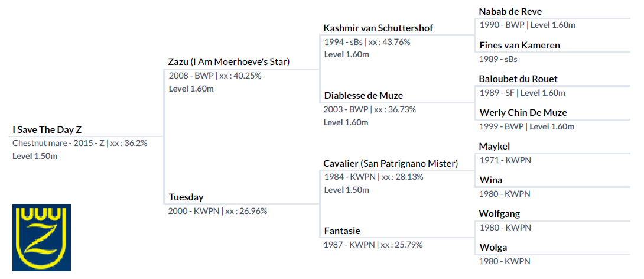The width and height of the screenshot is (644, 279).
Task: Open Nabab de Reve ancestor
Action: click(x=510, y=11)
